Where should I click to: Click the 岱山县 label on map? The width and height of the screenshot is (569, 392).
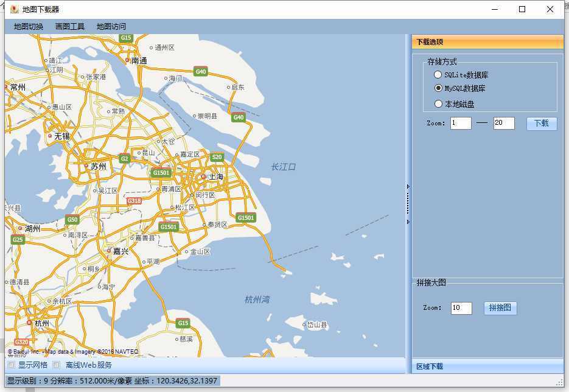[317, 324]
